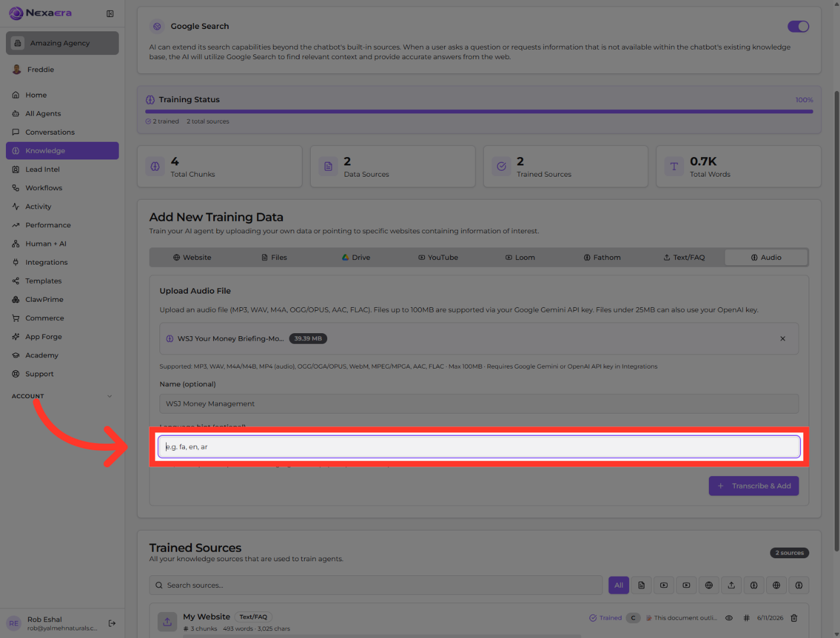Expand the ACCOUNT section chevron
This screenshot has width=840, height=638.
(x=109, y=396)
